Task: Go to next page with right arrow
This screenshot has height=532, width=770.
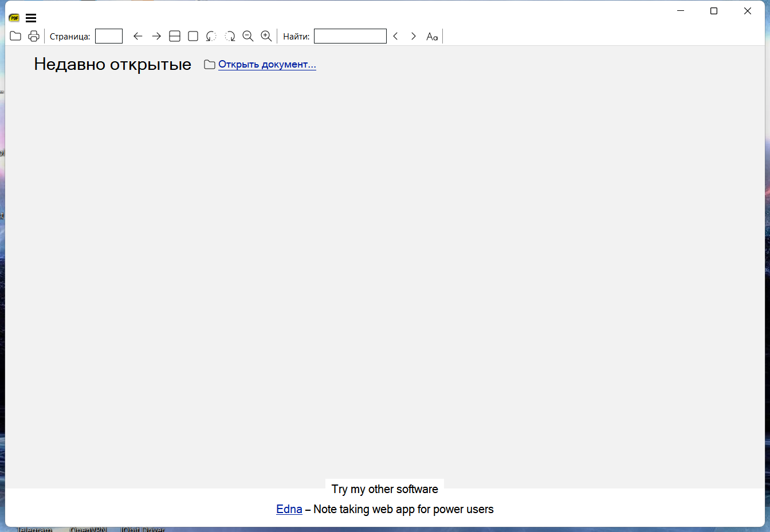Action: click(x=156, y=36)
